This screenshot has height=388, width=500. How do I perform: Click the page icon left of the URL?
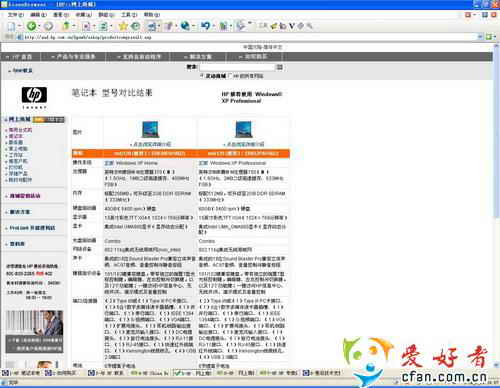pyautogui.click(x=20, y=37)
